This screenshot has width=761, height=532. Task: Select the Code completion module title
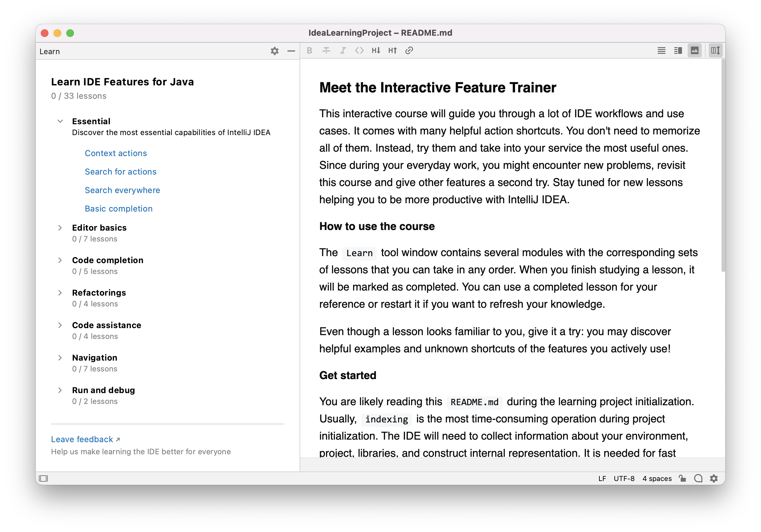(108, 260)
